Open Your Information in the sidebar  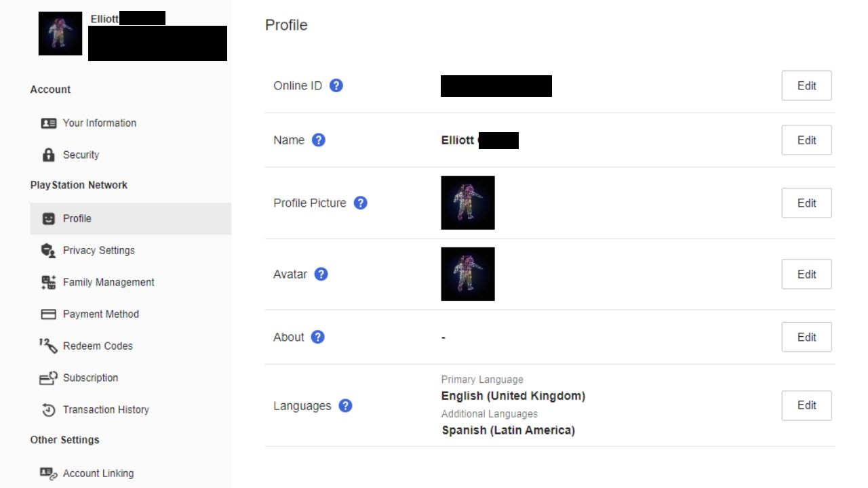[x=99, y=123]
